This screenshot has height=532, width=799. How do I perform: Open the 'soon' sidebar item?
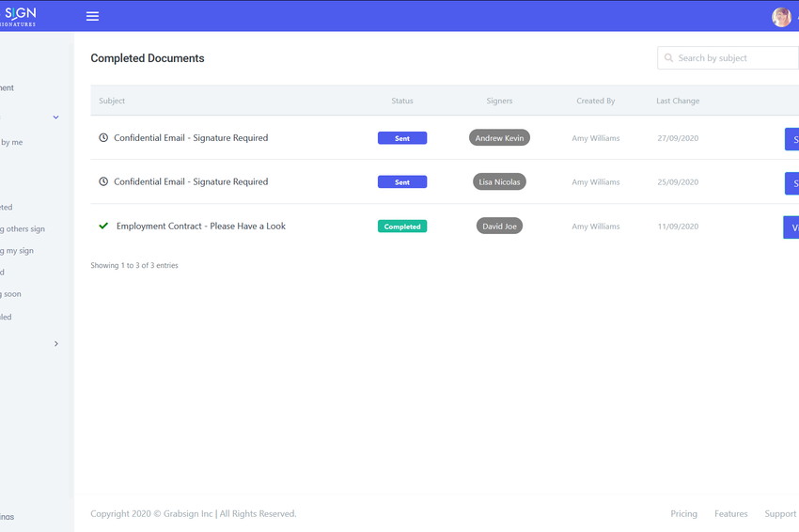pyautogui.click(x=10, y=294)
